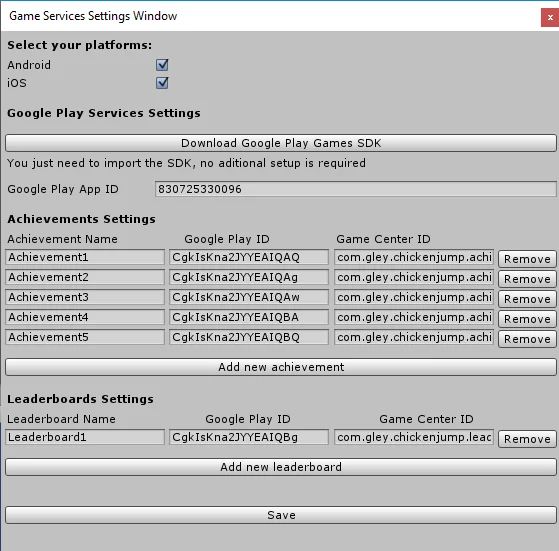
Task: Edit the Achievement2 name field
Action: pyautogui.click(x=85, y=277)
